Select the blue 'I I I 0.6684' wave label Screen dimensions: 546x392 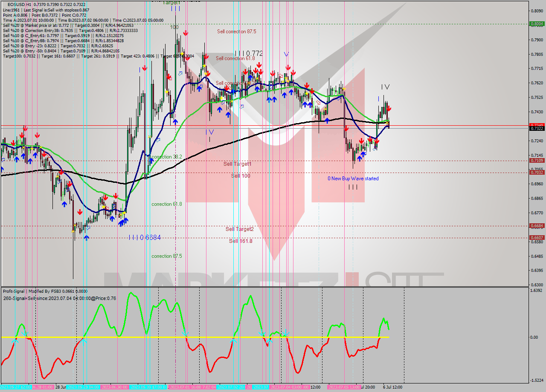coord(145,237)
